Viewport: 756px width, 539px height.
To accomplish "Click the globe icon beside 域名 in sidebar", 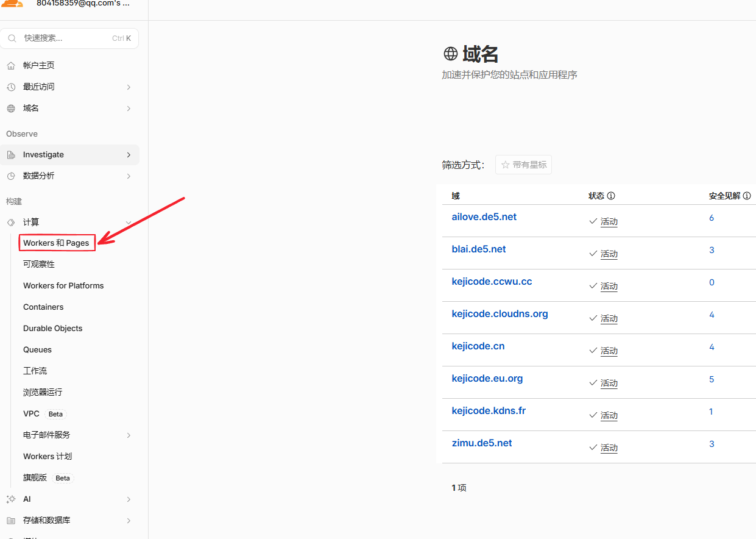I will pos(11,109).
